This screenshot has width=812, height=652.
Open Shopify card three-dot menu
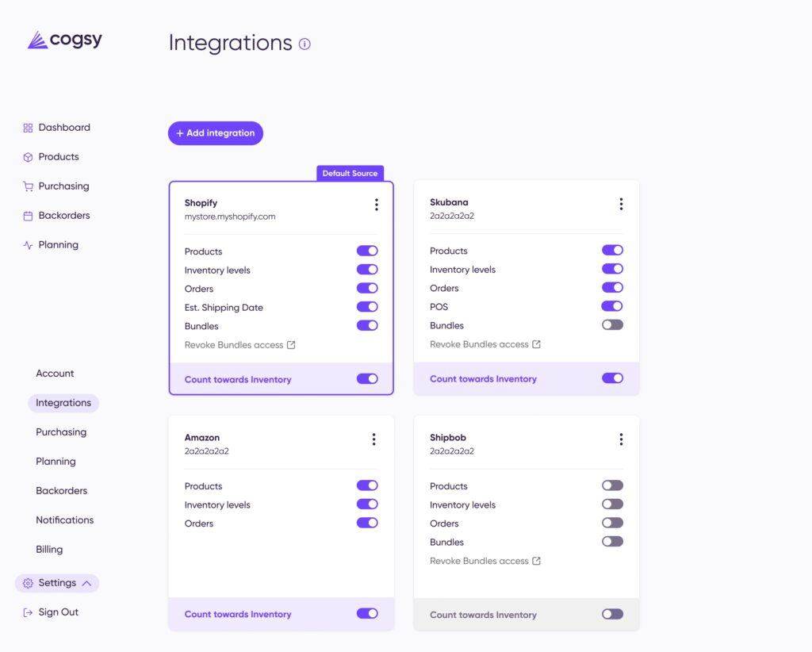377,205
